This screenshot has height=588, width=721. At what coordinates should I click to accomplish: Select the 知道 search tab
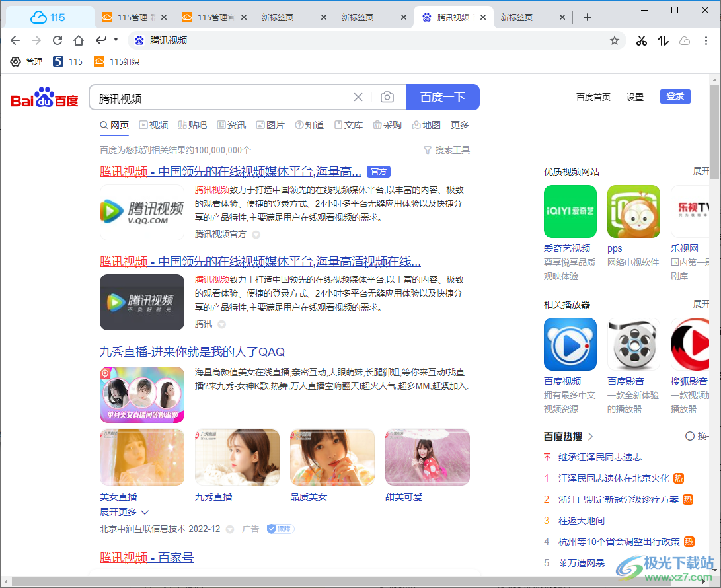coord(309,125)
